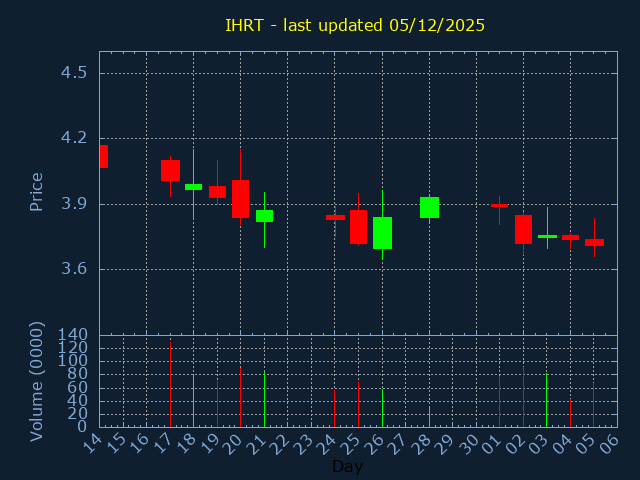Select the red candlestick for day 17
Image resolution: width=640 pixels, height=480 pixels.
pyautogui.click(x=170, y=170)
